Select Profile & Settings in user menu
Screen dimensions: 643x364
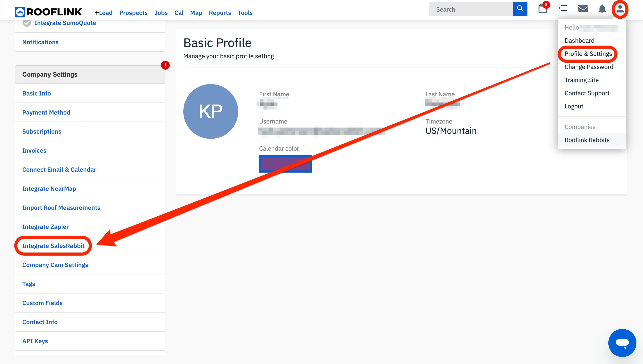[x=588, y=54]
